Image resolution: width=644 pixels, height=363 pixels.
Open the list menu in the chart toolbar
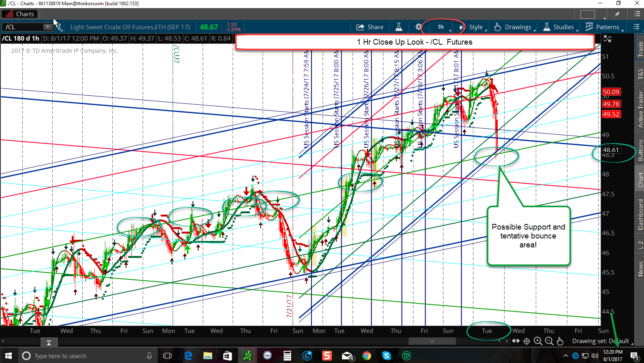pyautogui.click(x=636, y=27)
